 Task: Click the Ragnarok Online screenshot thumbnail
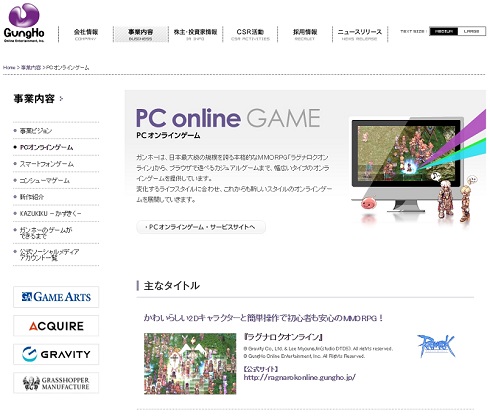pyautogui.click(x=190, y=364)
